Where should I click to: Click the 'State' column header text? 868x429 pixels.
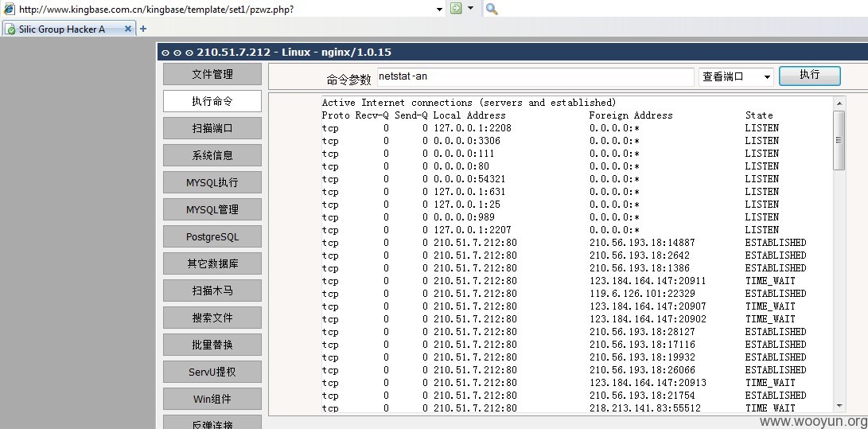tap(759, 115)
